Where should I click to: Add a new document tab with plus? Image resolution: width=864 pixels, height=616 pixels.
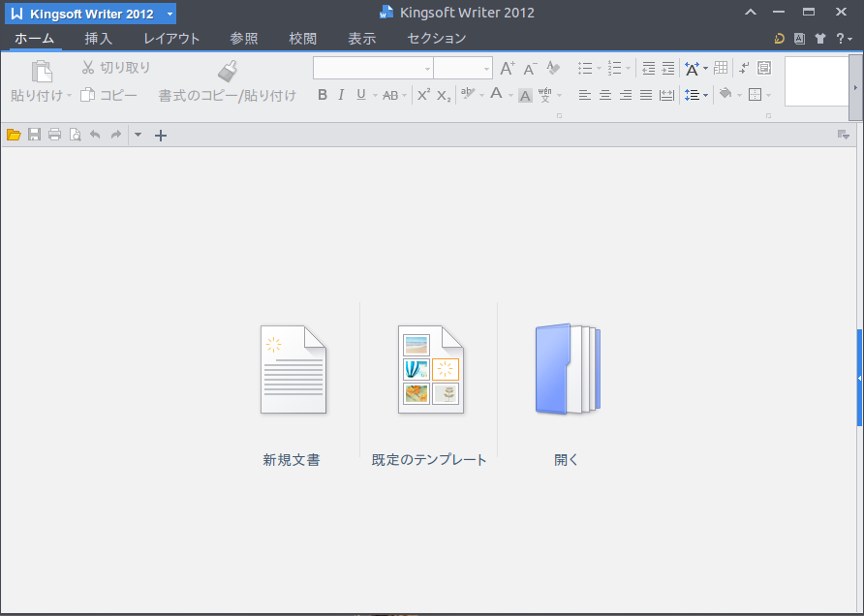point(161,136)
